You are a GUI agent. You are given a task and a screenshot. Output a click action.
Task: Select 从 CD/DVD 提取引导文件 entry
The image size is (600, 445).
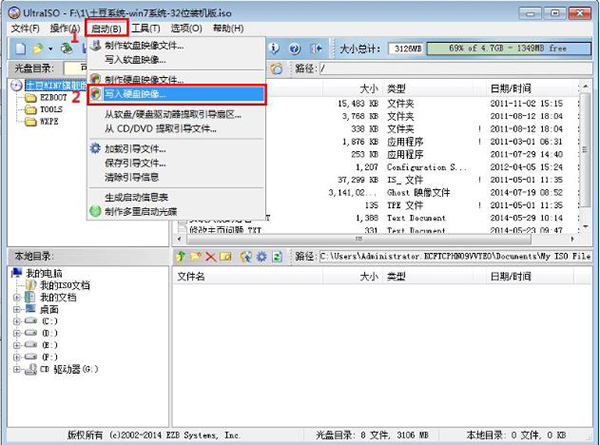[x=176, y=129]
